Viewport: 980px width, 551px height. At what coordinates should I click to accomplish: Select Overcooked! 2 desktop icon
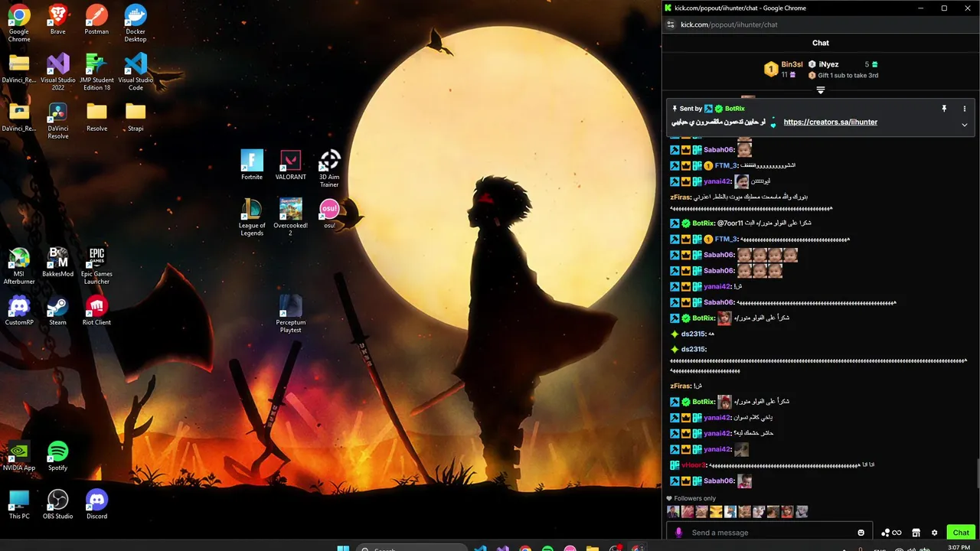click(290, 217)
